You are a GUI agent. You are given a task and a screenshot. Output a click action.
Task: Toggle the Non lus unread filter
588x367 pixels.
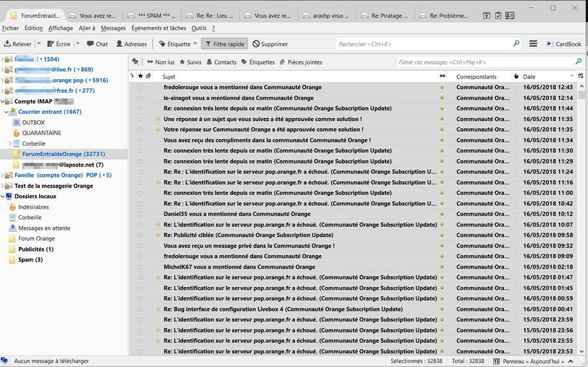tap(161, 62)
